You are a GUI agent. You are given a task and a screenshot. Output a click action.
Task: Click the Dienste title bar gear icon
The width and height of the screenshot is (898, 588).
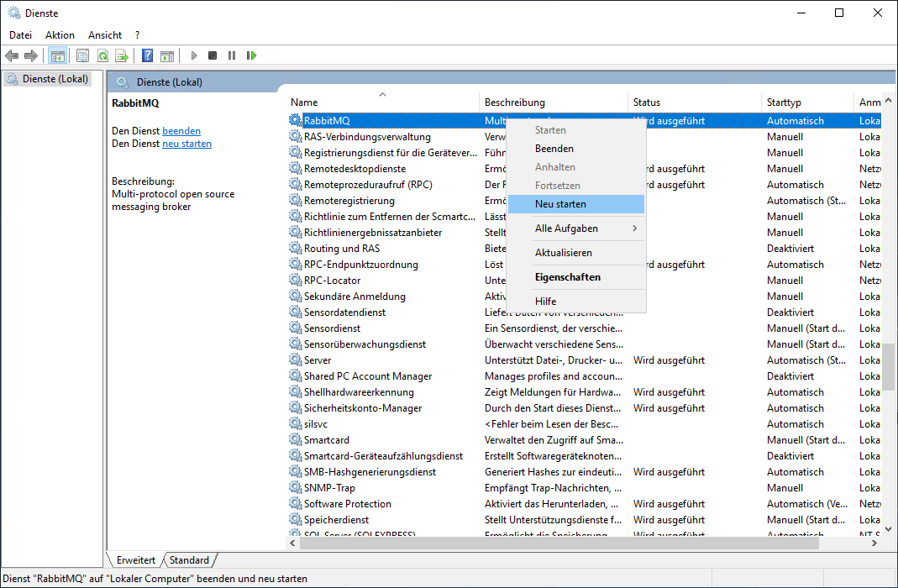[13, 13]
